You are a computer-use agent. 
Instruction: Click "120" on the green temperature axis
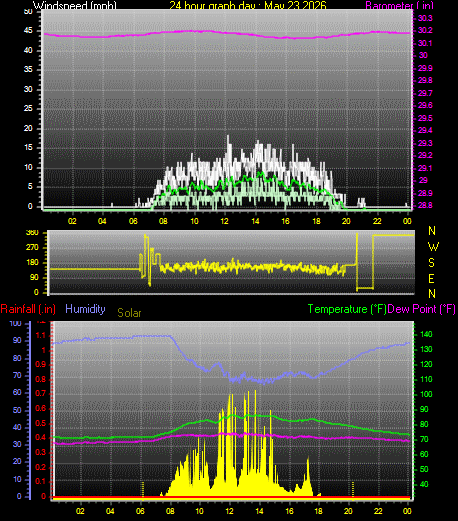coord(426,364)
